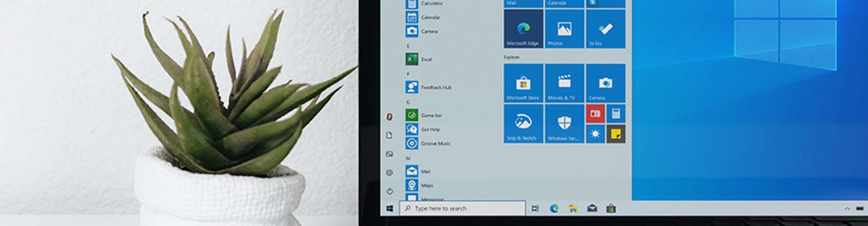Click the Power button in Start
This screenshot has width=868, height=226.
(389, 191)
